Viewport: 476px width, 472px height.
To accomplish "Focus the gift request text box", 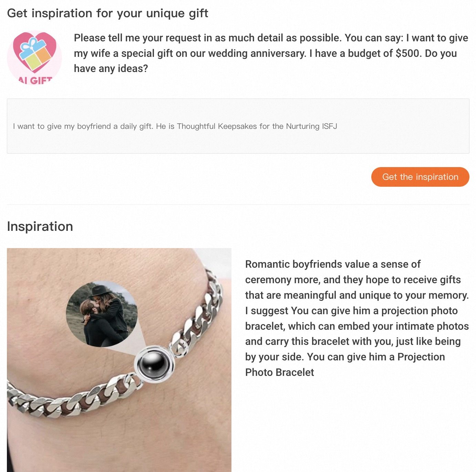I will 238,126.
